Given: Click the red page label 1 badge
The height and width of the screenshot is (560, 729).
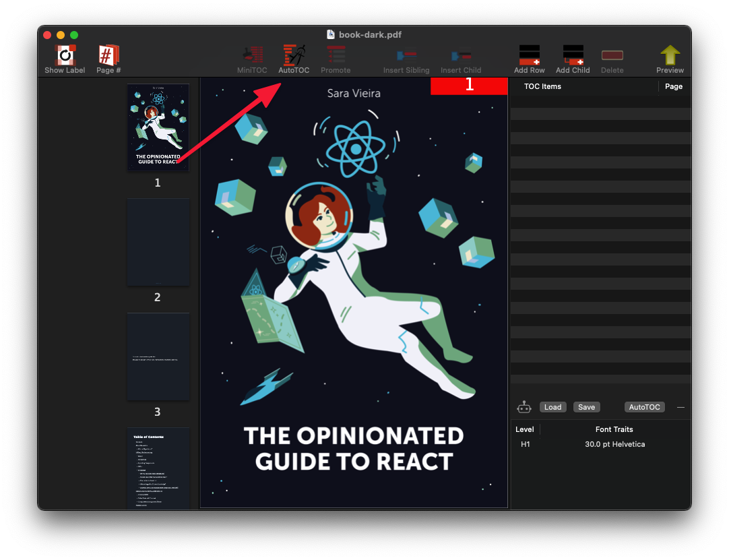Looking at the screenshot, I should tap(469, 86).
